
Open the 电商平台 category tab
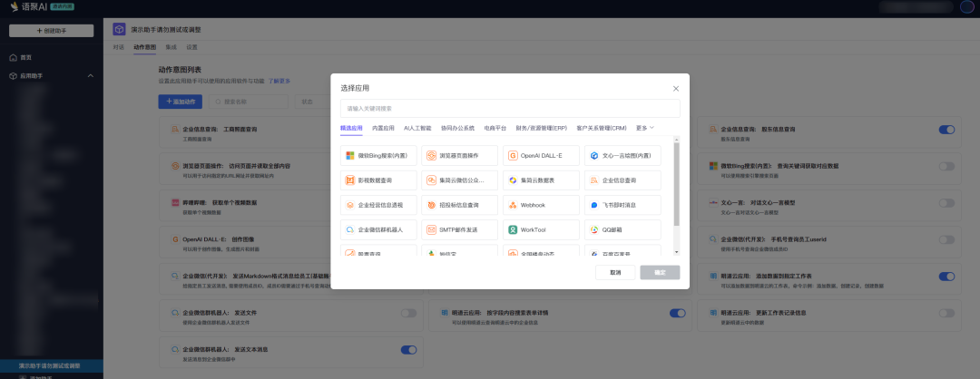pos(495,128)
